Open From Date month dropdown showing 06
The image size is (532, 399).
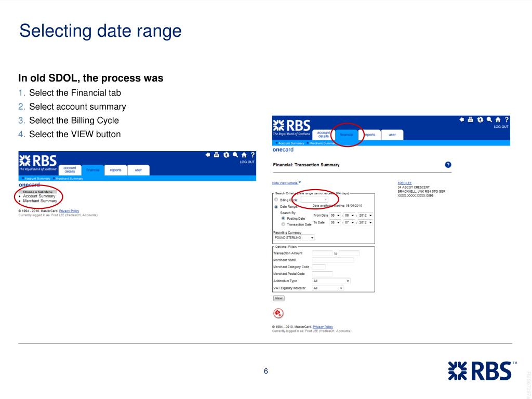[350, 216]
